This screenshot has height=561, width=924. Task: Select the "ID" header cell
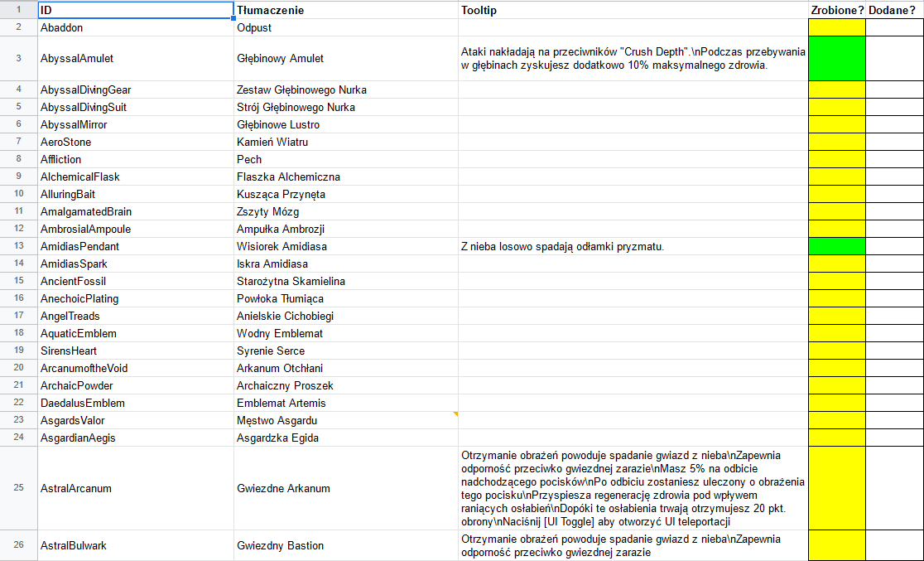135,10
